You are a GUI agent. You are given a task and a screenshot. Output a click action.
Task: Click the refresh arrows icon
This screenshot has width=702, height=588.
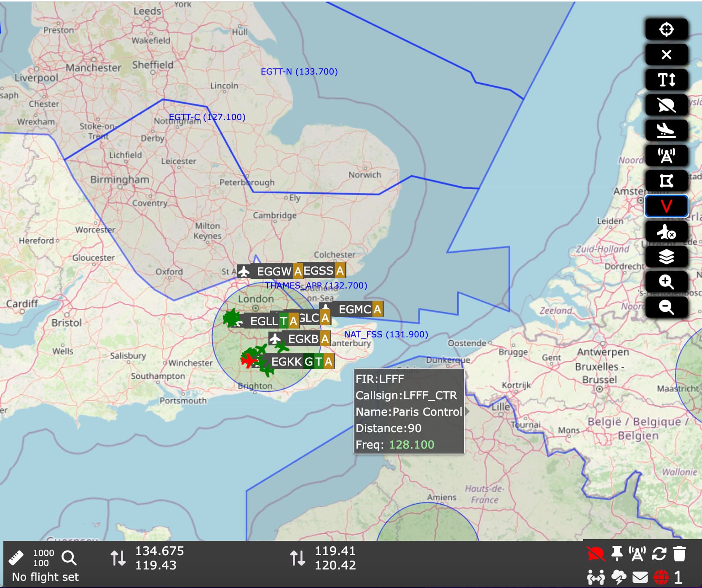point(659,554)
